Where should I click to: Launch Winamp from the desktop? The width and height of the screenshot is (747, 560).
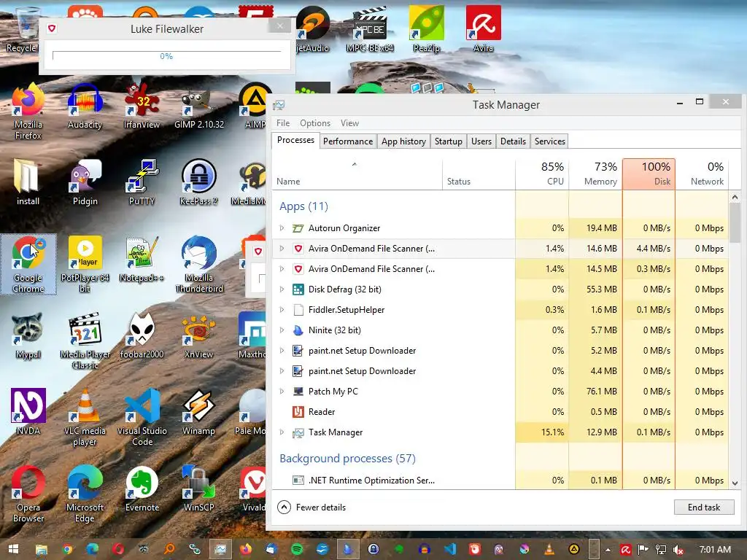pyautogui.click(x=198, y=413)
